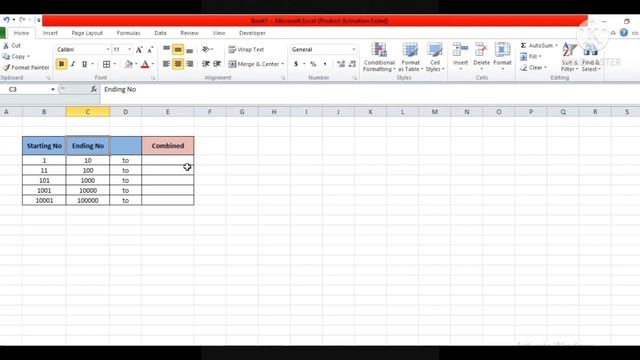Click Wrap Text
640x360 pixels.
pyautogui.click(x=246, y=49)
